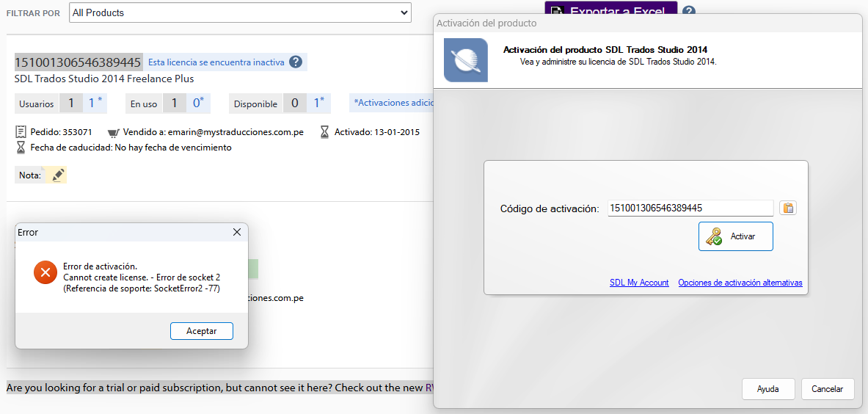
Task: Click the Ayuda button
Action: [768, 389]
